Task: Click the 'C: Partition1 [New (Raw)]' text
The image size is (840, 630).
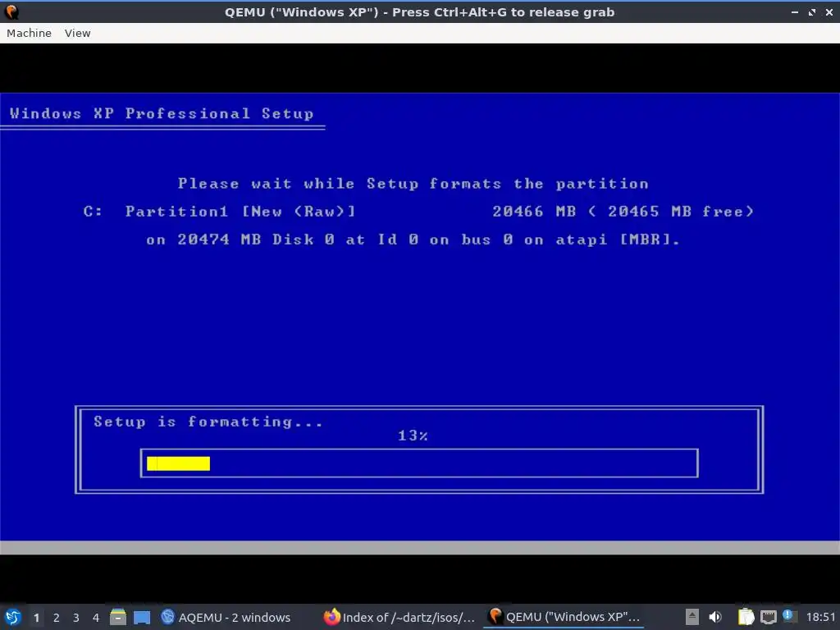Action: [219, 211]
